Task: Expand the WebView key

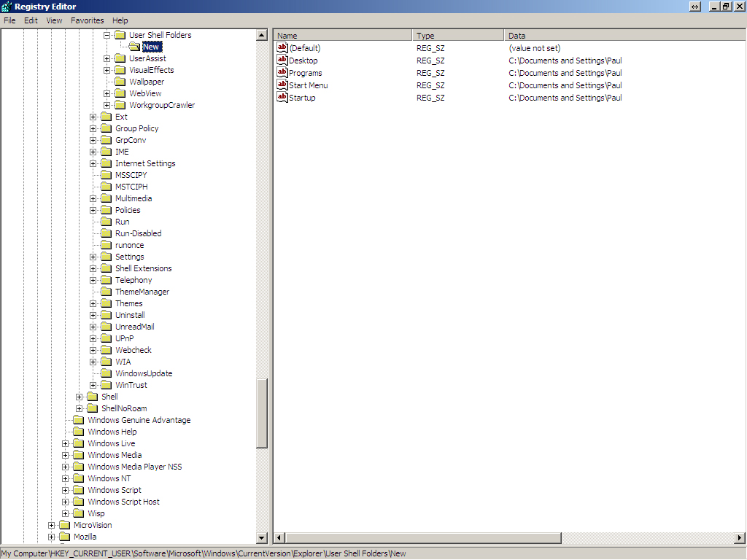Action: click(107, 93)
